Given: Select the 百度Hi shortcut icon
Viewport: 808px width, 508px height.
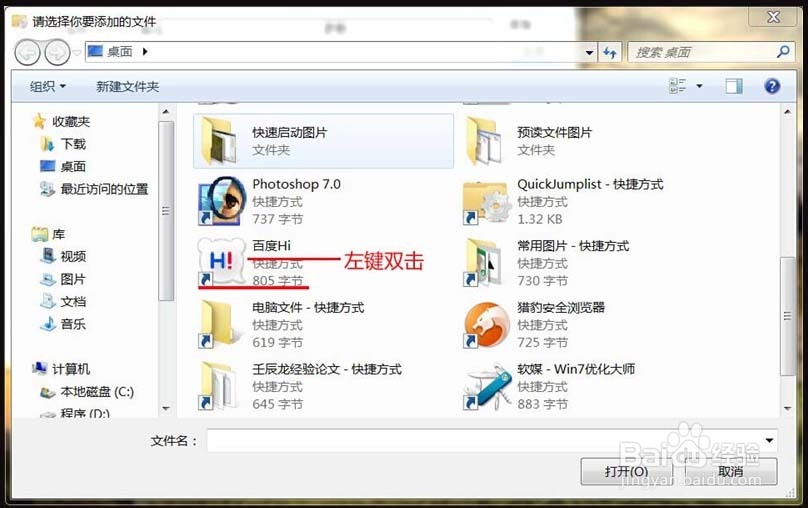Looking at the screenshot, I should (x=222, y=261).
